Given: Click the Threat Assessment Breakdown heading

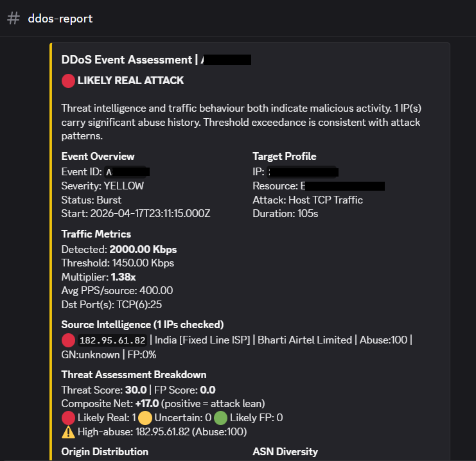Looking at the screenshot, I should [x=134, y=374].
